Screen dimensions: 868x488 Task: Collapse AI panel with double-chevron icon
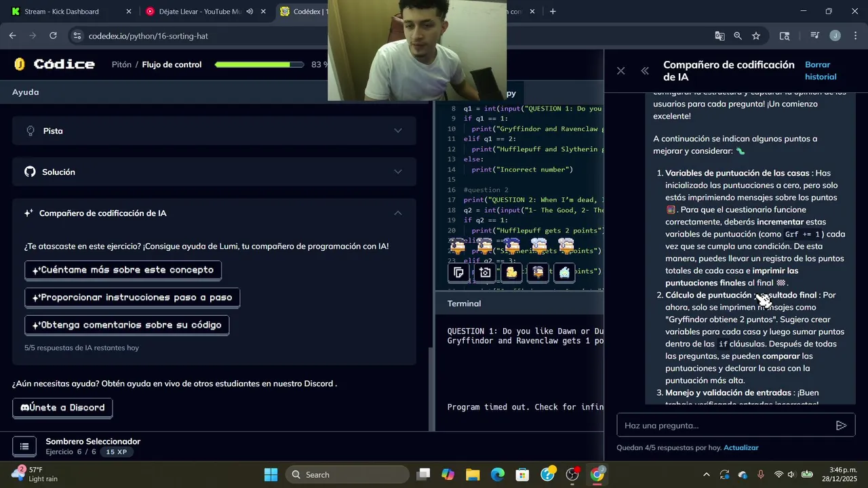[x=645, y=70]
